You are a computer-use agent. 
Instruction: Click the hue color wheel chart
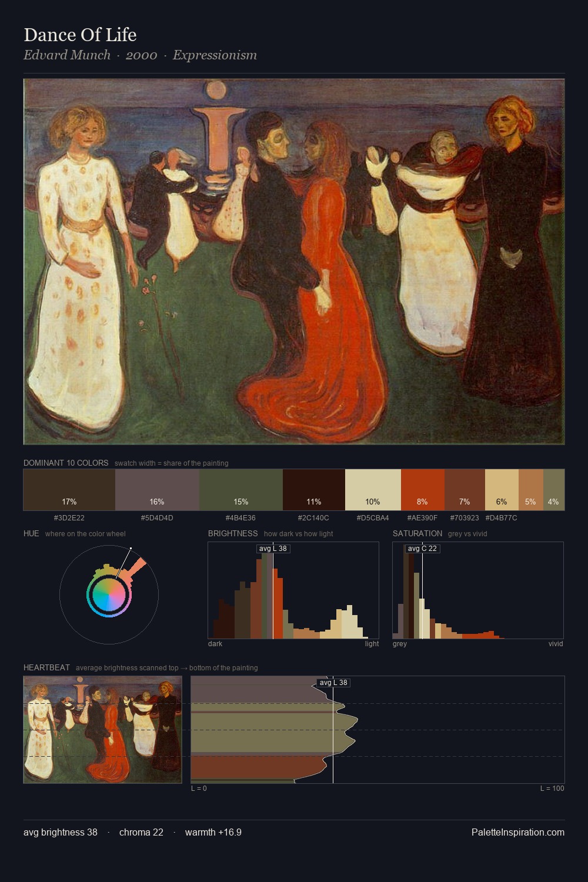109,594
